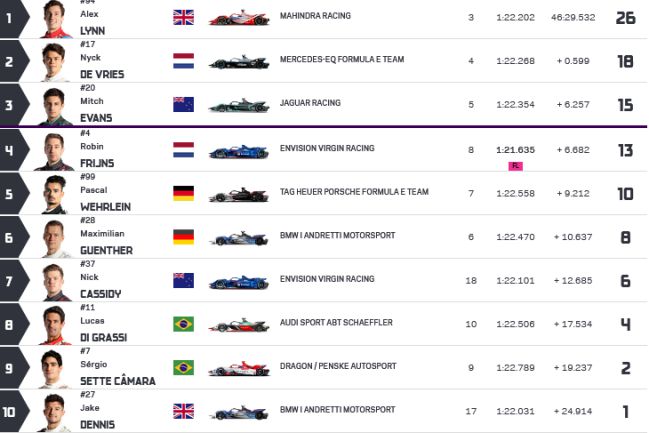The image size is (649, 433).
Task: Click the TAG Heuer Porsche car image
Action: click(239, 195)
